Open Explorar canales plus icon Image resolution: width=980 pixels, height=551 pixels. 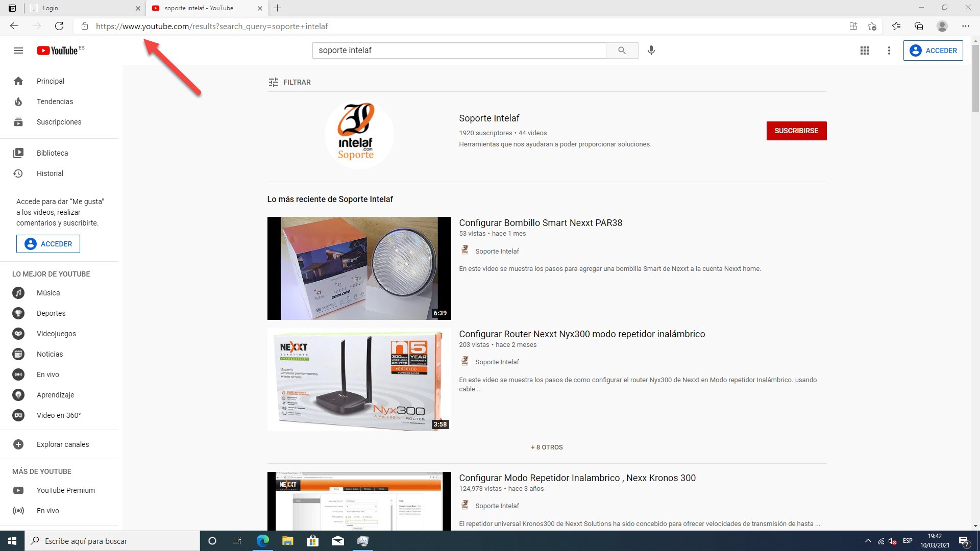click(x=18, y=444)
